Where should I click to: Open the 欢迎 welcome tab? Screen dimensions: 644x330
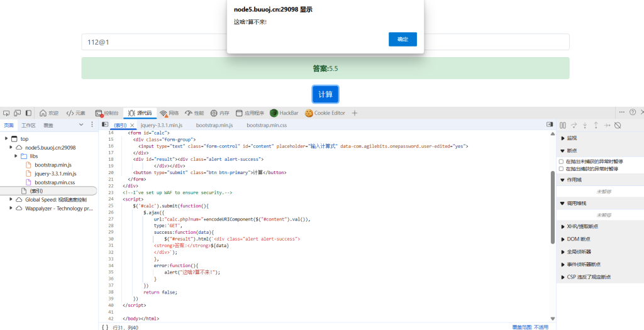pyautogui.click(x=49, y=113)
